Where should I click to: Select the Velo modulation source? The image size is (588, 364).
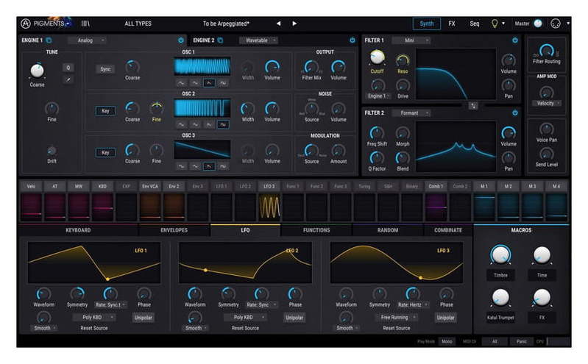pyautogui.click(x=31, y=186)
